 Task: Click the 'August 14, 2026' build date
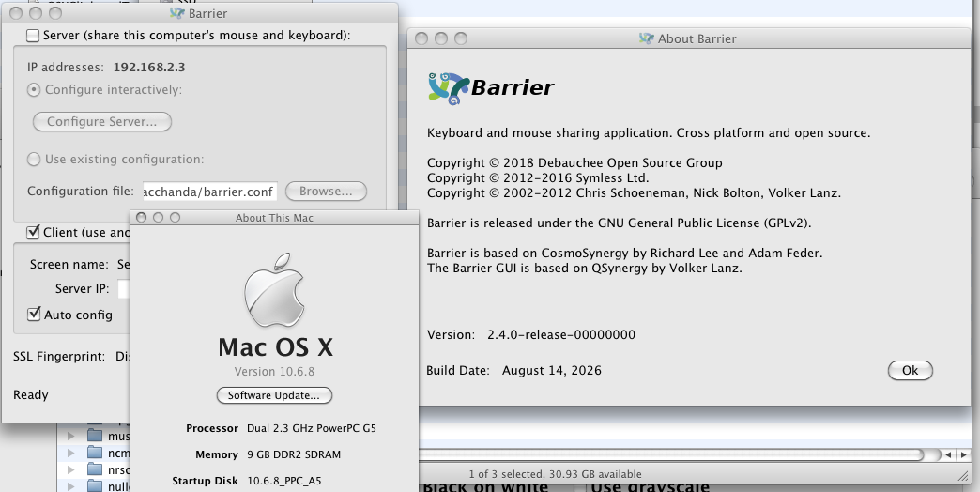pos(552,370)
